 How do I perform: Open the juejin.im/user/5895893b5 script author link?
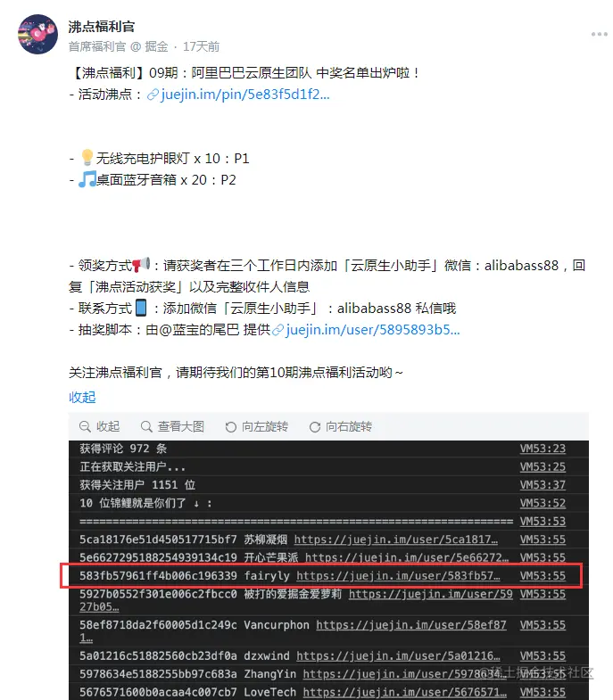(x=373, y=329)
